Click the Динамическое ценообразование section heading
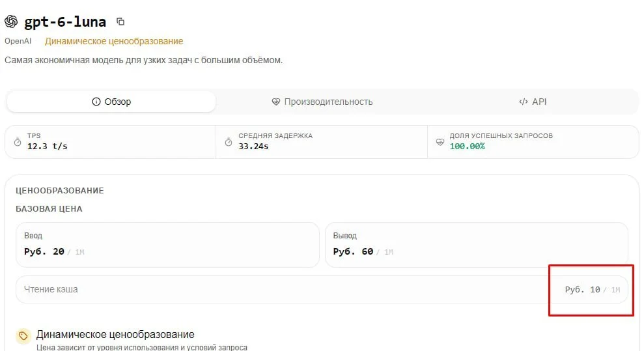The height and width of the screenshot is (351, 644). point(115,334)
